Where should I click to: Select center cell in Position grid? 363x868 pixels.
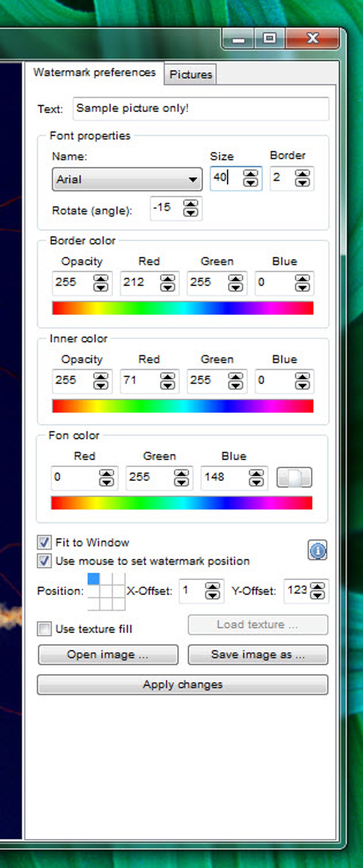click(106, 591)
